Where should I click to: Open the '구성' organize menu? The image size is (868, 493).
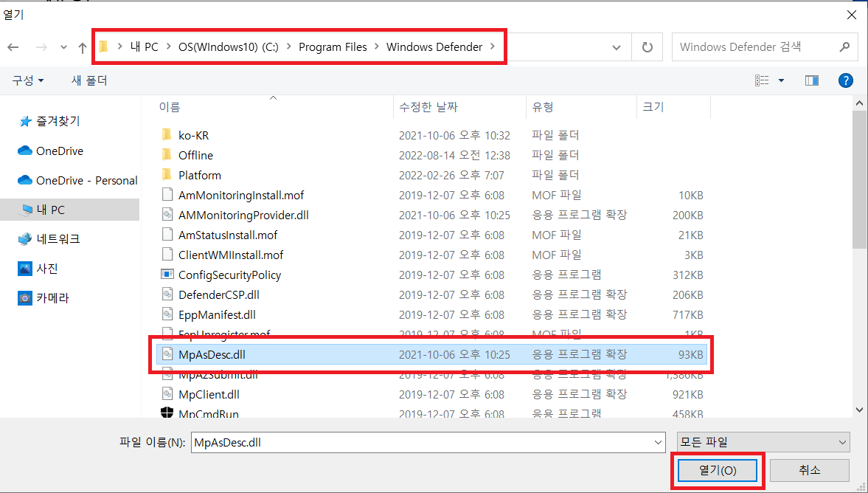pos(28,80)
